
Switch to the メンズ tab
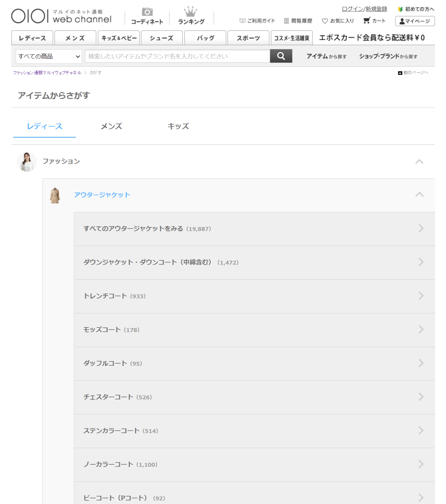[111, 126]
